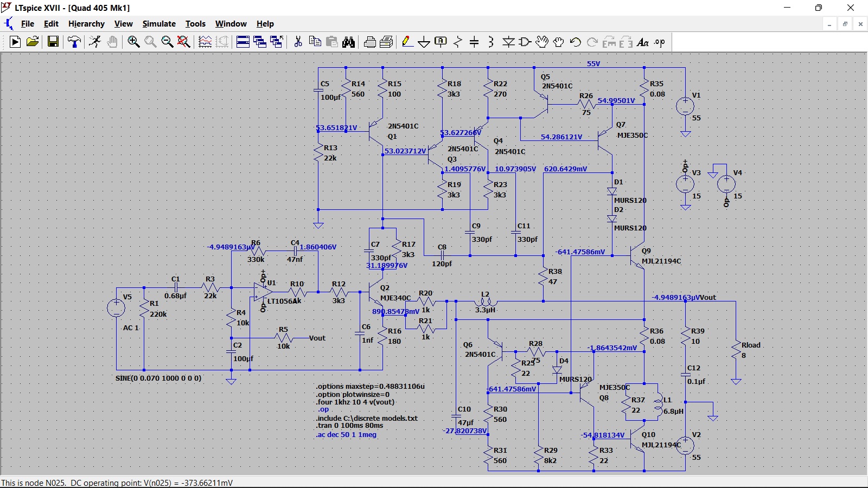Viewport: 868px width, 488px height.
Task: Click the Autorange waveform plot icon
Action: [x=205, y=42]
